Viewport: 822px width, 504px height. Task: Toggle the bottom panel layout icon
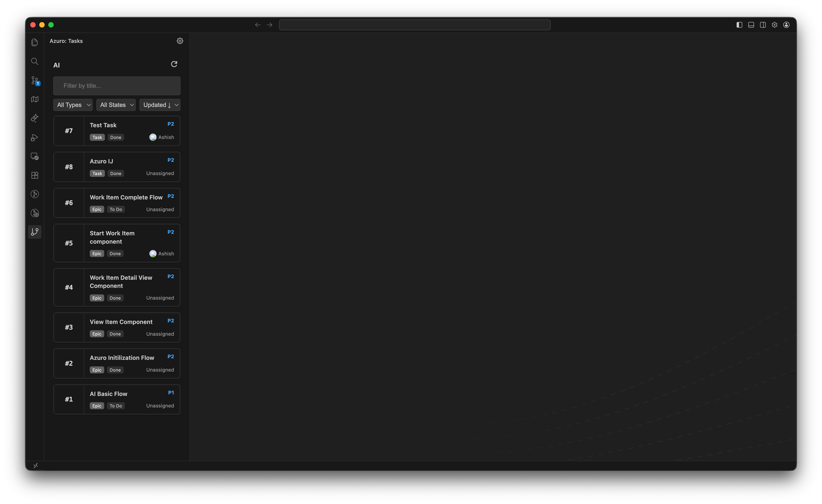[x=751, y=25]
